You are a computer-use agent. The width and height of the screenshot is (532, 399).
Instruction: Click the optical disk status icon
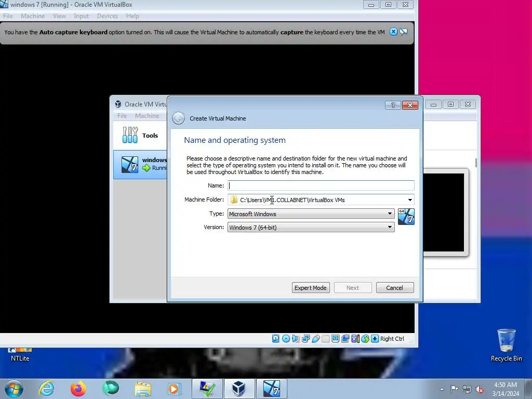[x=286, y=339]
